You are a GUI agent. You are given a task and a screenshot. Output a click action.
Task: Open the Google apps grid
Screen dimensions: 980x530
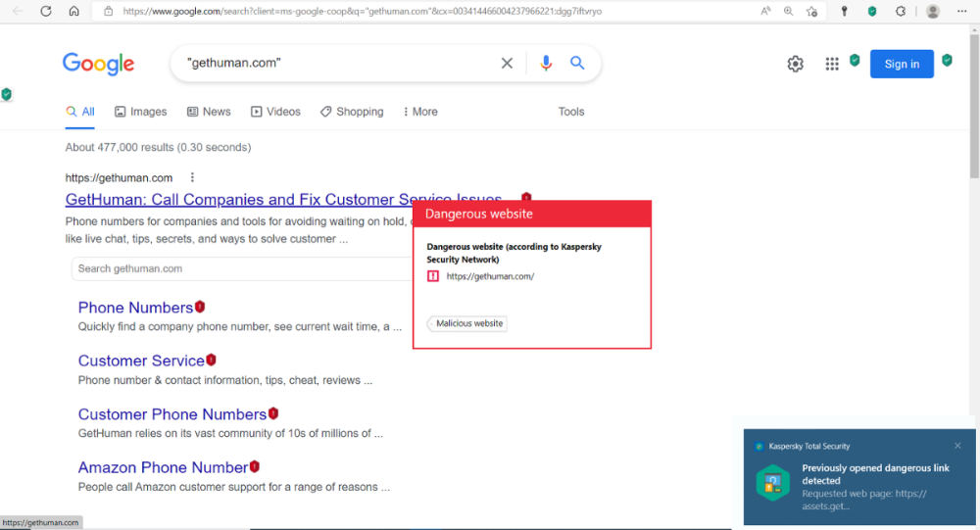point(832,64)
